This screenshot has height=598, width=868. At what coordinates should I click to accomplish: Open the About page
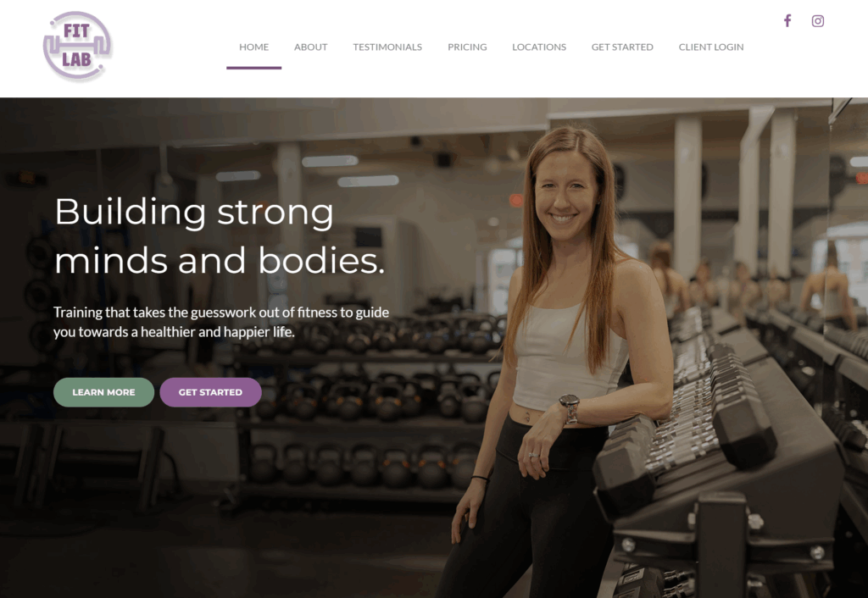pos(310,47)
